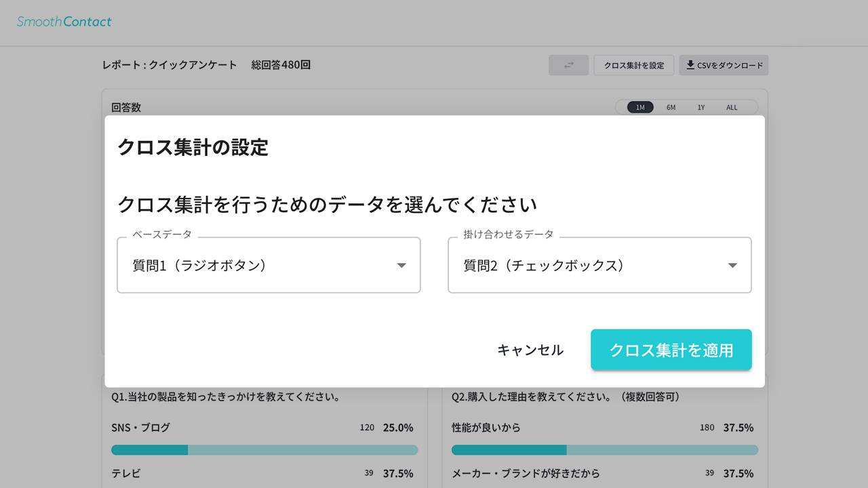The image size is (868, 488).
Task: Click the レポート : クイックアンケート heading
Action: tap(170, 65)
